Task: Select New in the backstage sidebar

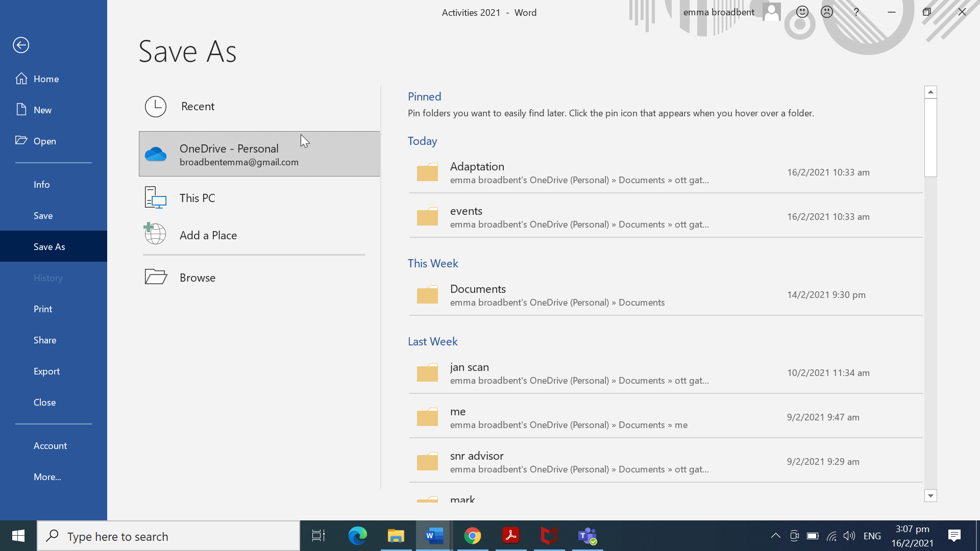Action: [54, 110]
